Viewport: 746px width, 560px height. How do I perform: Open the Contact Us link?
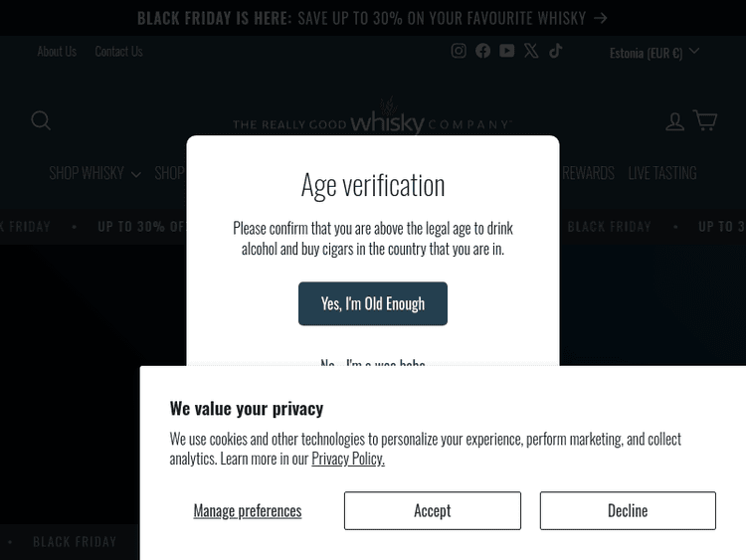tap(118, 51)
